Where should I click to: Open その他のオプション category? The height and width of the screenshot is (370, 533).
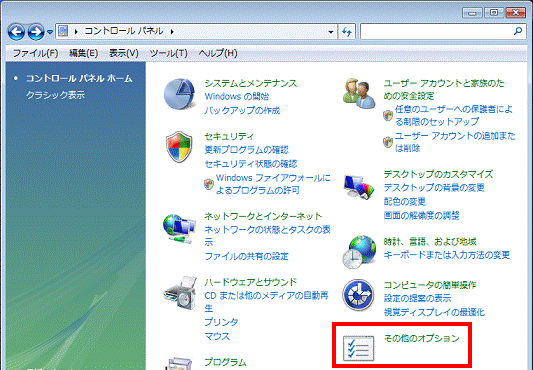pyautogui.click(x=422, y=338)
